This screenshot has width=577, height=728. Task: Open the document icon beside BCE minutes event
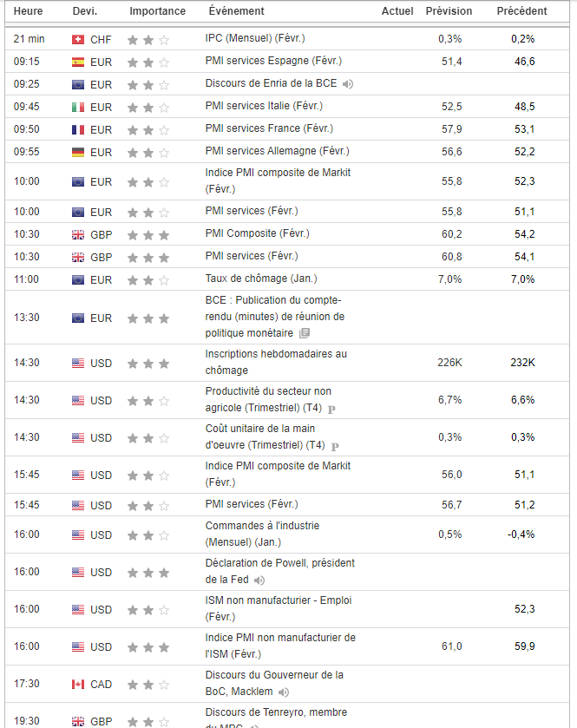pos(304,333)
